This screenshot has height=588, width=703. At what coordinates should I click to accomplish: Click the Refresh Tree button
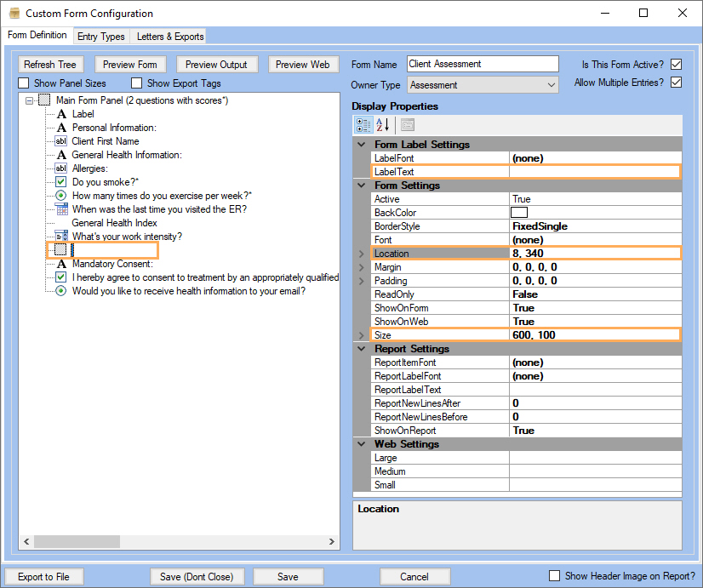[50, 65]
